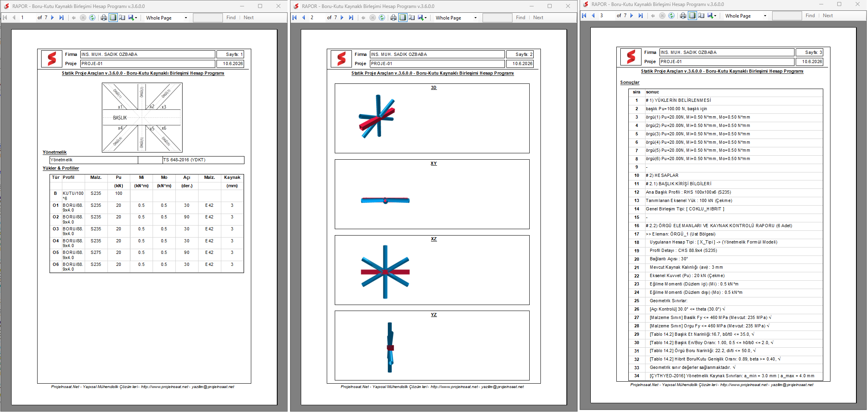Viewport: 868px width, 412px height.
Task: Jump to first page in page 3 window
Action: tap(584, 16)
